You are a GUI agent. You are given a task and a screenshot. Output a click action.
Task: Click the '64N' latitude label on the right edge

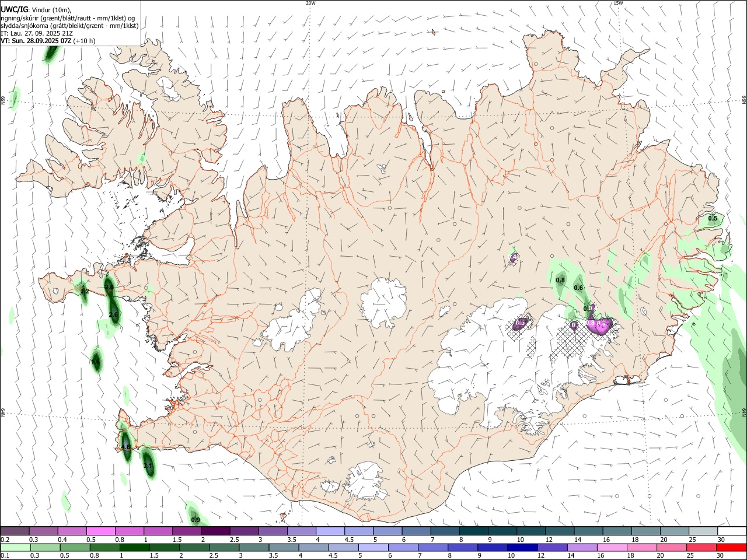(744, 412)
